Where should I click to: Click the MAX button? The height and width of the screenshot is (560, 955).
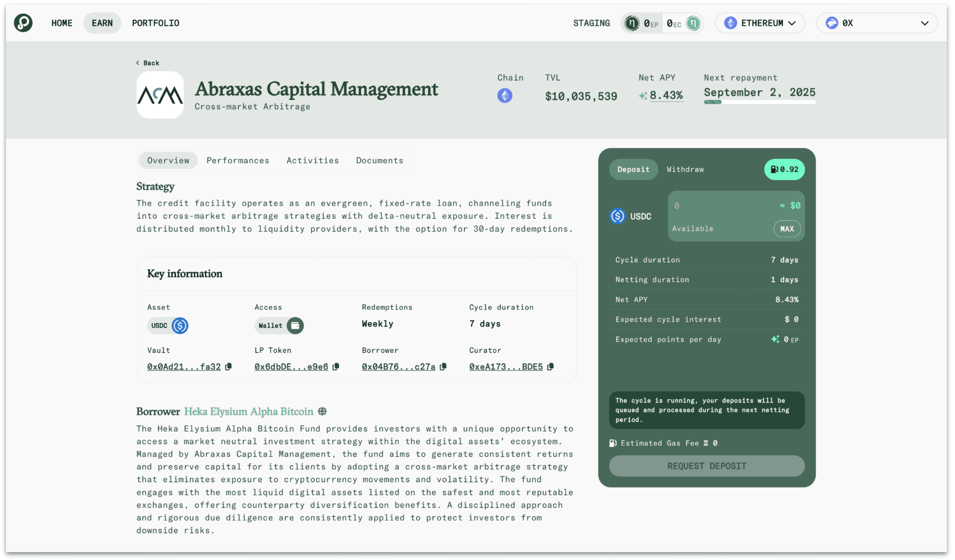pos(787,229)
